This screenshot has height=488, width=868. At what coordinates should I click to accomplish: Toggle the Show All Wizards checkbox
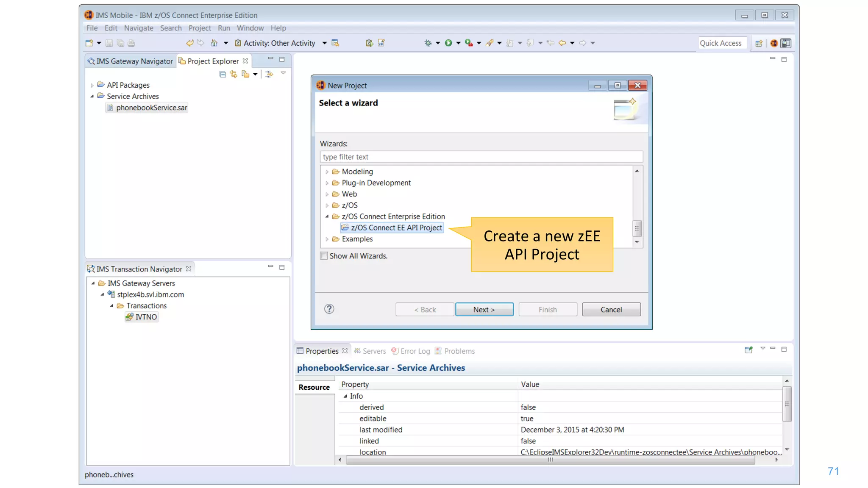(x=324, y=256)
